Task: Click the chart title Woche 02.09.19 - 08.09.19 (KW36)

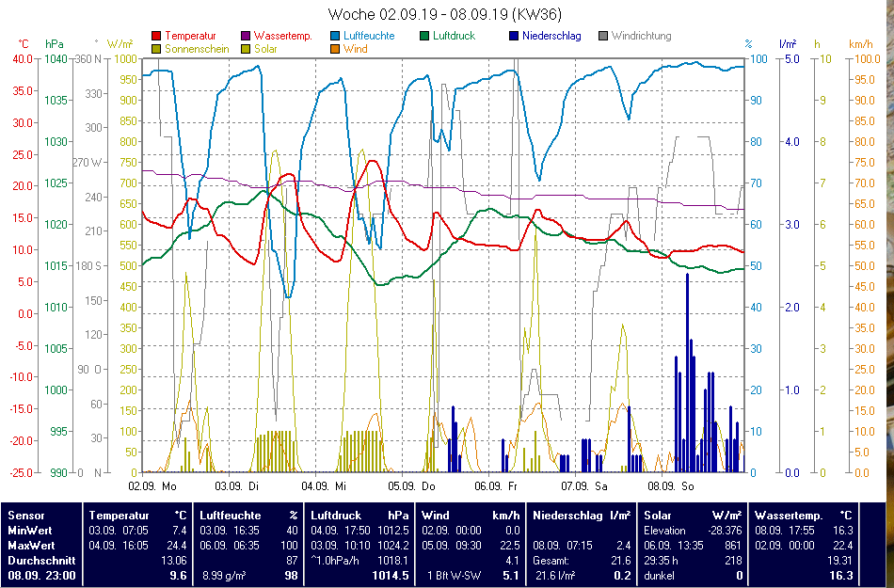Action: (x=445, y=14)
